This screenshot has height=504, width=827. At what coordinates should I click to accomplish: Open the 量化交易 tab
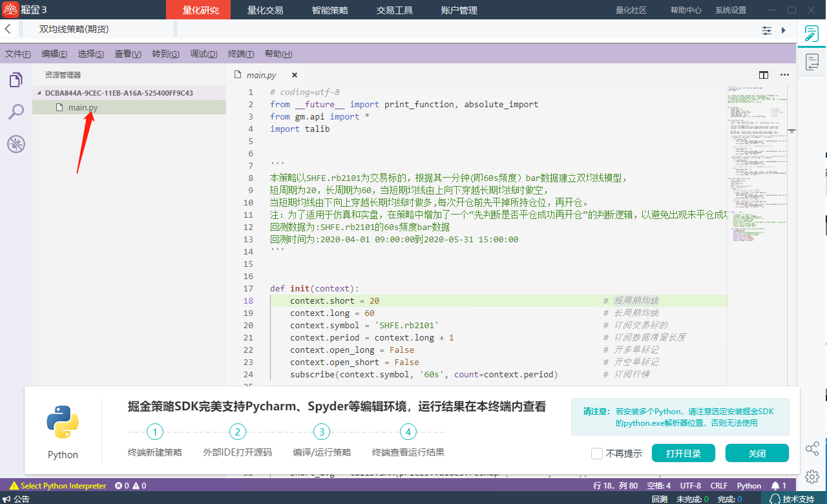(265, 10)
